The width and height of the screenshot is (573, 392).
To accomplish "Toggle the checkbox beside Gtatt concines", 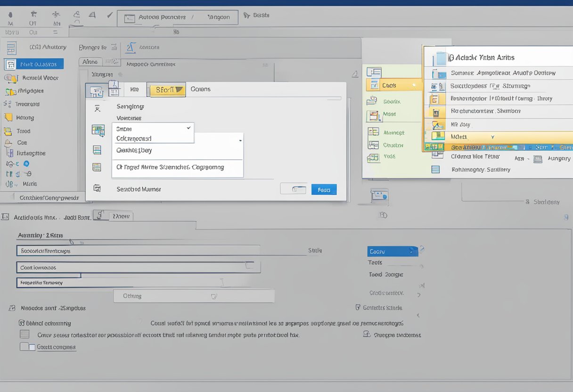I will 27,347.
